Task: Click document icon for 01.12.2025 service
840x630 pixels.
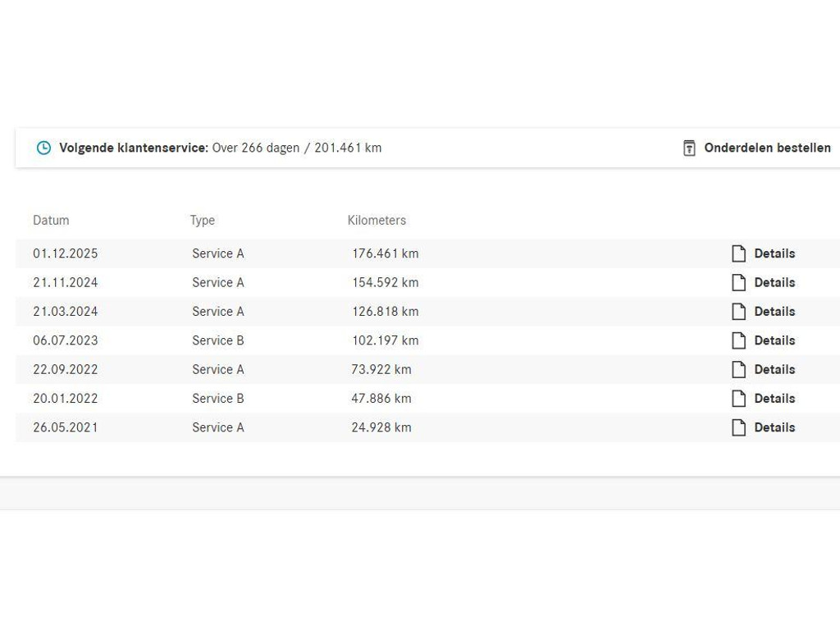Action: click(738, 253)
